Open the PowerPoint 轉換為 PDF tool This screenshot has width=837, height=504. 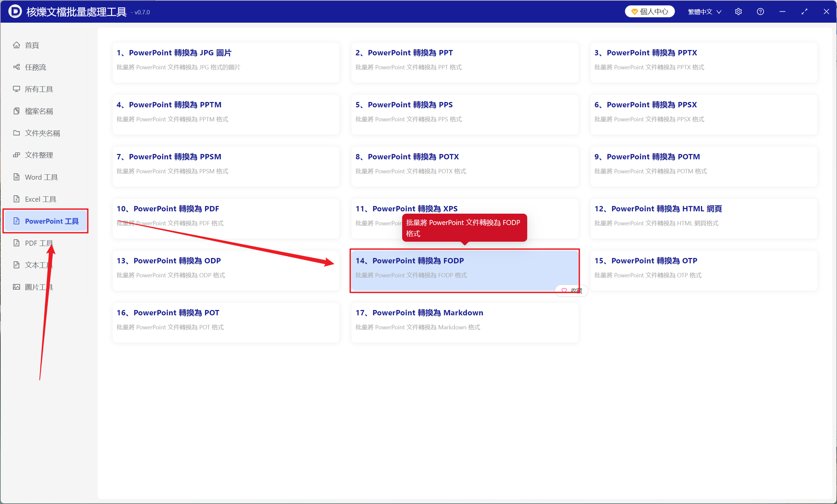(x=226, y=218)
